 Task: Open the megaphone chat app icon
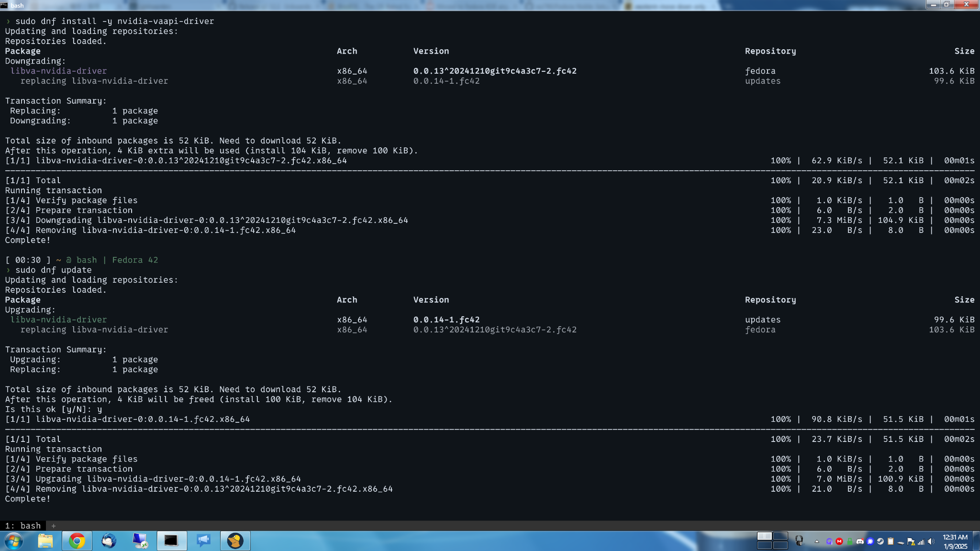[x=203, y=541]
